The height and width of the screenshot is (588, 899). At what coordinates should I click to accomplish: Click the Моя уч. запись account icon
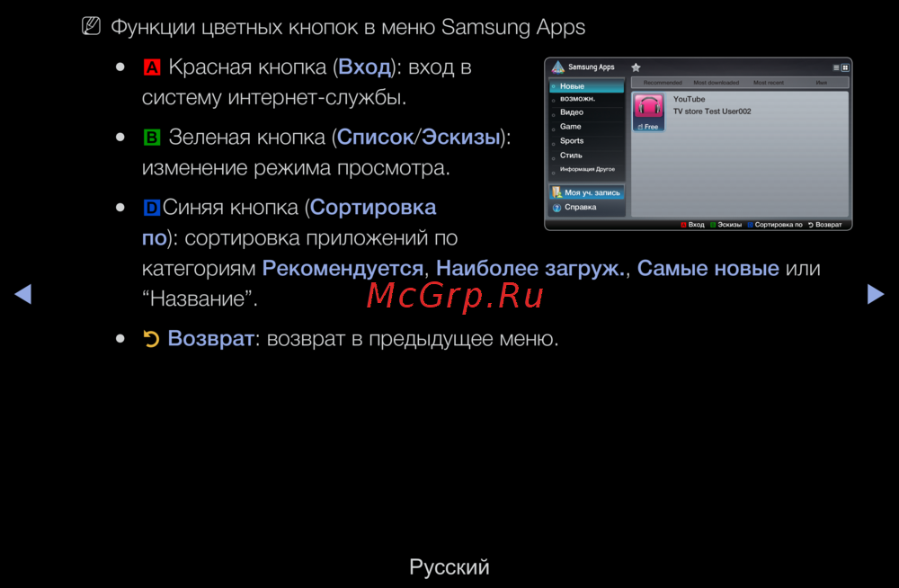point(557,192)
